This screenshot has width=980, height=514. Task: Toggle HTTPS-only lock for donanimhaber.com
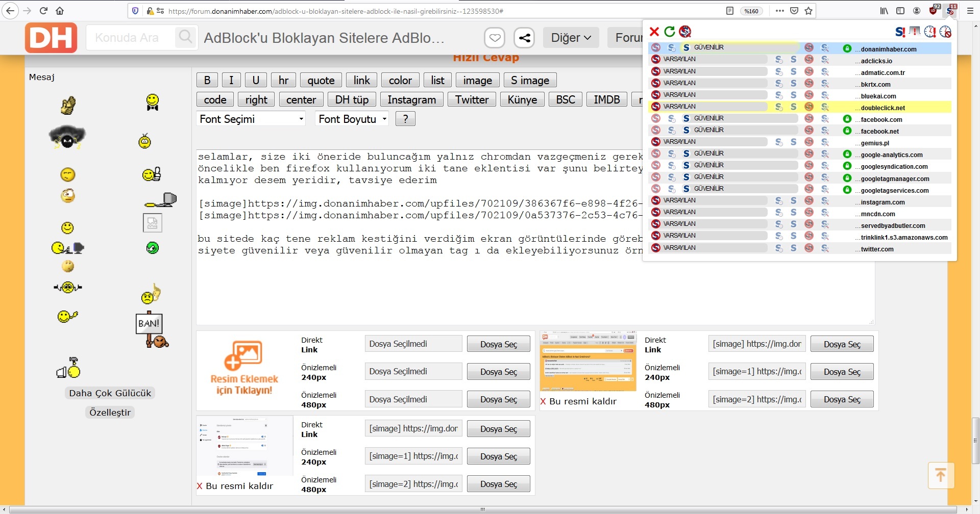point(847,48)
